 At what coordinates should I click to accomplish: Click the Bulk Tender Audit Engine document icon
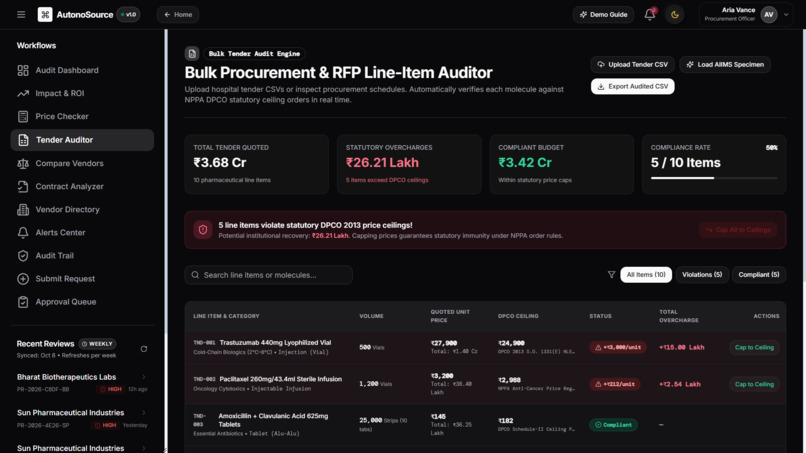[192, 53]
